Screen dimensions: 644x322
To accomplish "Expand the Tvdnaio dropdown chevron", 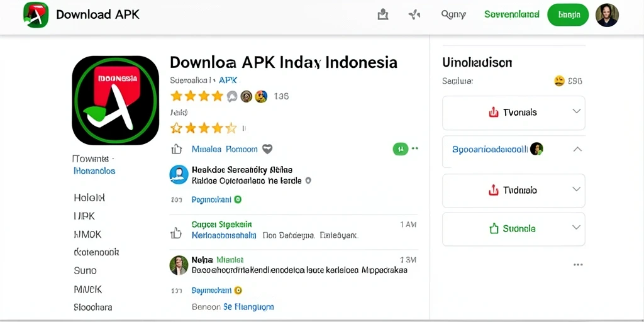I will (577, 189).
